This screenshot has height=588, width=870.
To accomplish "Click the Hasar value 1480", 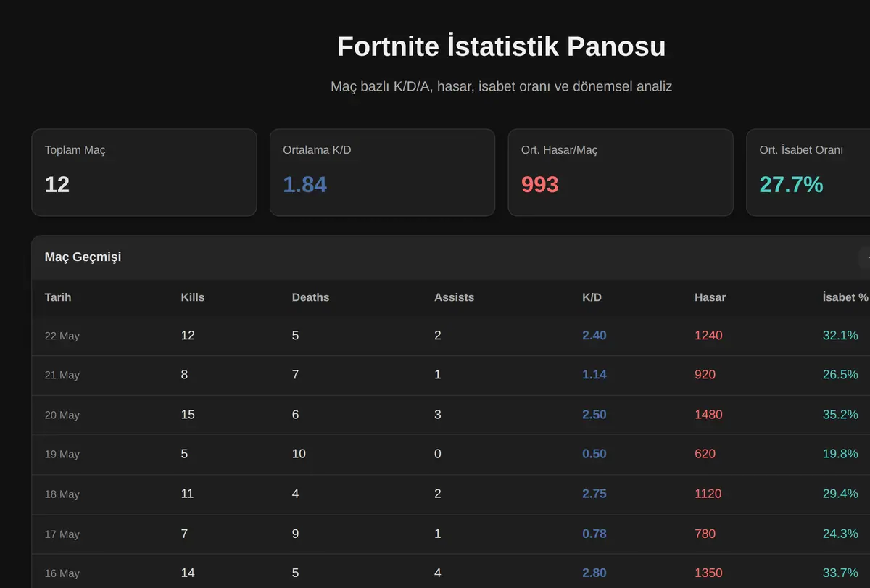I will coord(708,415).
